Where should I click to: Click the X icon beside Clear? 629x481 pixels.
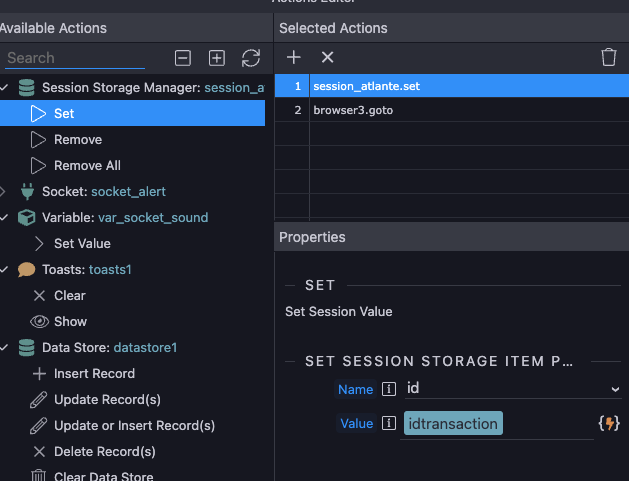point(39,296)
